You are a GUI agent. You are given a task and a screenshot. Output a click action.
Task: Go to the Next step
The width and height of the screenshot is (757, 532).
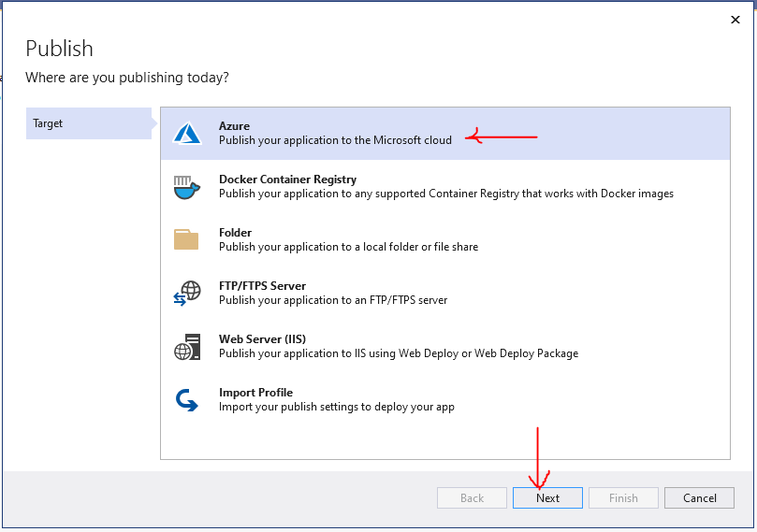[547, 497]
